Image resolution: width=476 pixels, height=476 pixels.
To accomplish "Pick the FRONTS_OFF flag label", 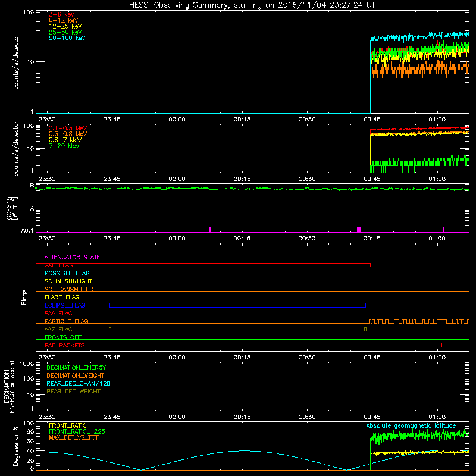I will tap(63, 337).
